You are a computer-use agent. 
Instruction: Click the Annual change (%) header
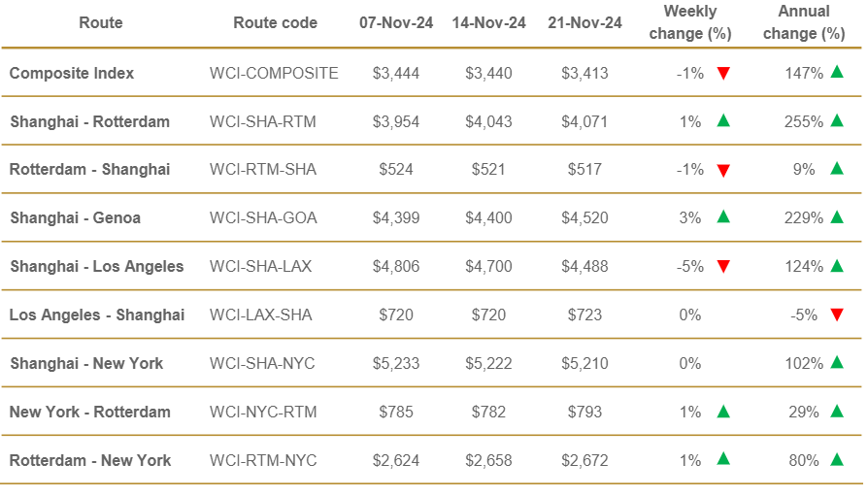click(804, 22)
